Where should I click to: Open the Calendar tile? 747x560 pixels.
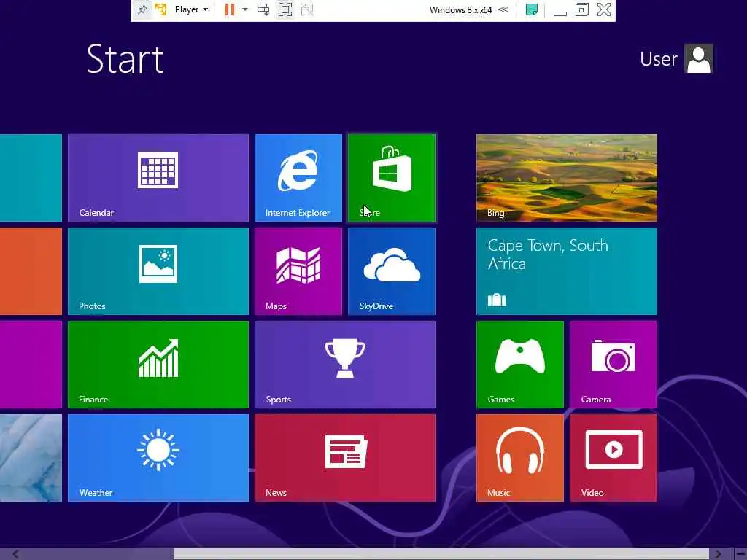point(158,178)
